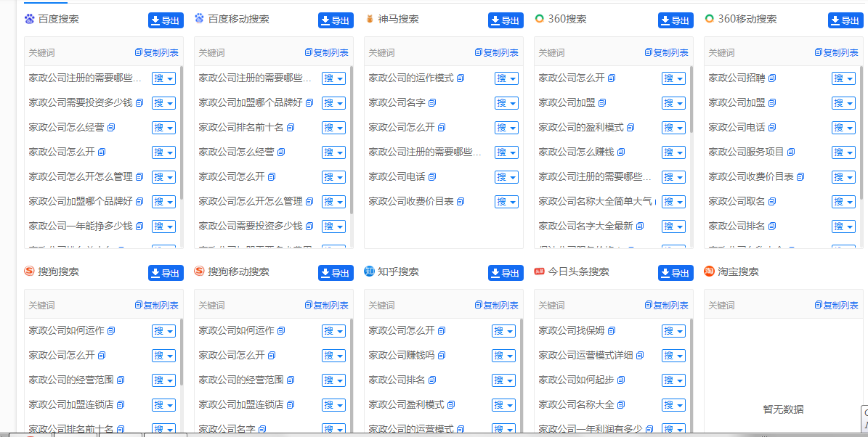Select keyword text 家政公司名称大全简单大气 in 360搜索
The image size is (868, 437).
point(596,201)
